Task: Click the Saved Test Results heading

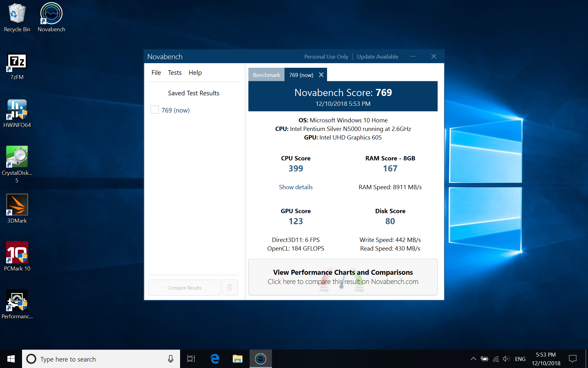Action: [x=194, y=93]
